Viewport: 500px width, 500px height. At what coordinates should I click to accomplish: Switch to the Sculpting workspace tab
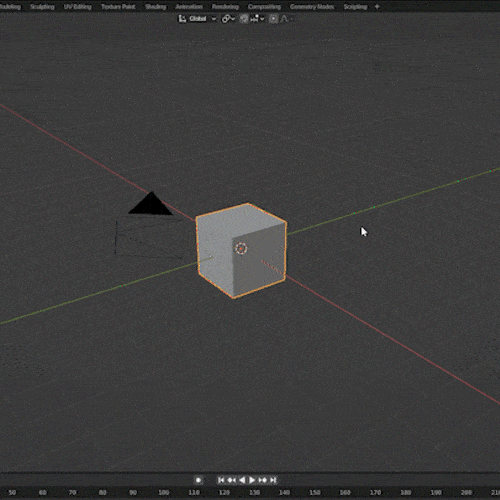42,7
